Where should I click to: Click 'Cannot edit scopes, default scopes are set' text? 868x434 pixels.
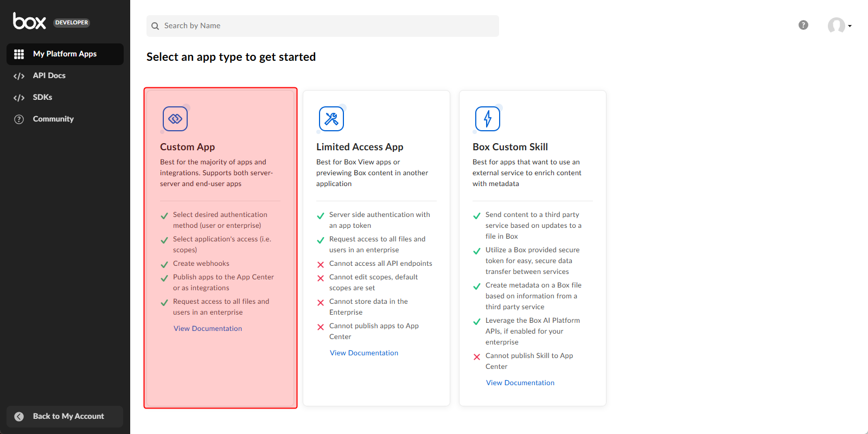[374, 283]
